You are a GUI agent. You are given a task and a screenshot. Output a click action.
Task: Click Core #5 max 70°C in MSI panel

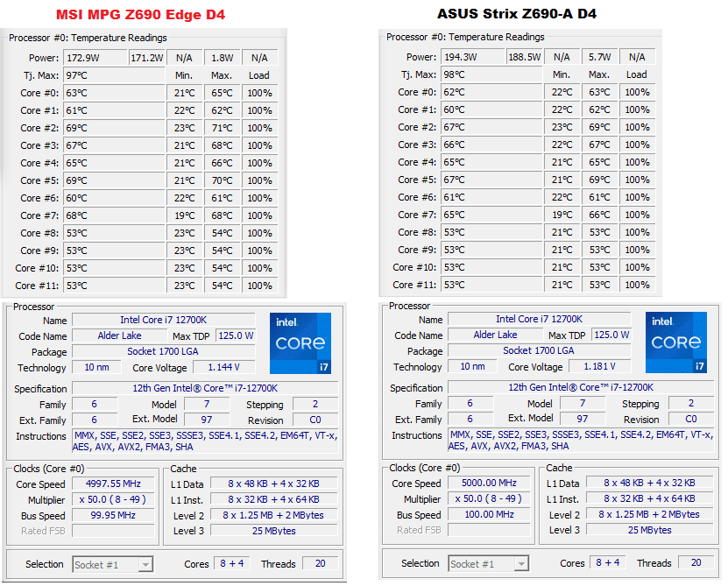coord(222,180)
